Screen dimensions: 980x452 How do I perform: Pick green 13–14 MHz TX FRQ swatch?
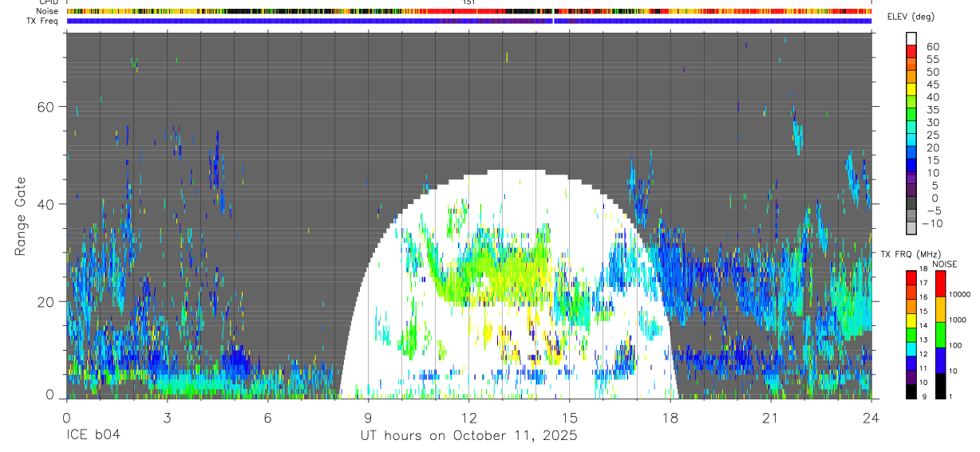pyautogui.click(x=911, y=335)
